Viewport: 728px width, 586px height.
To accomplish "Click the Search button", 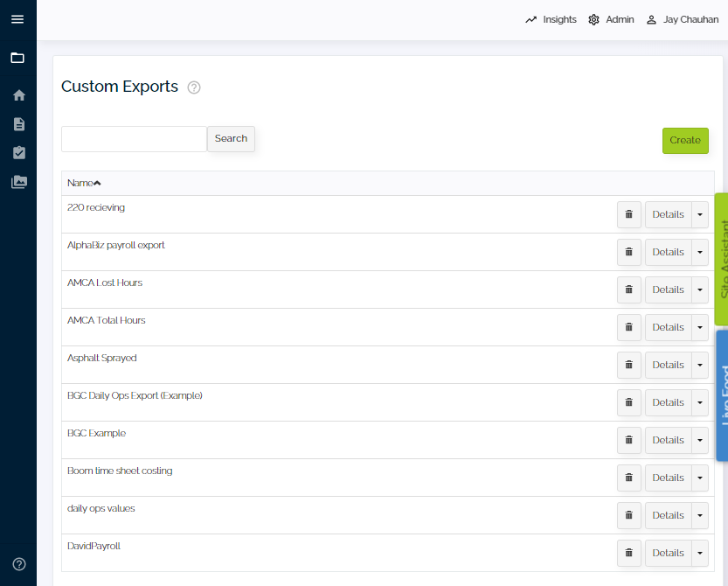I will [231, 138].
